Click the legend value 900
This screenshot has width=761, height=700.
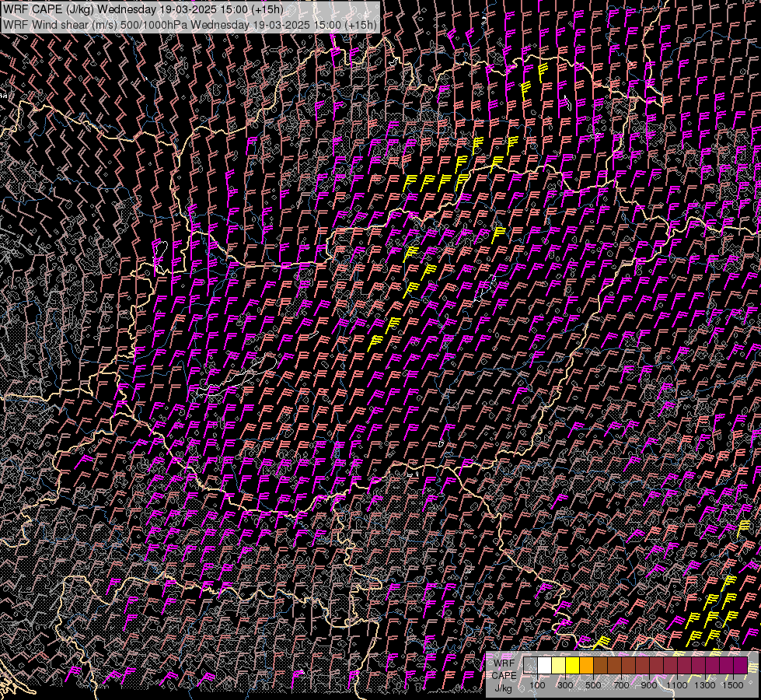pos(649,685)
